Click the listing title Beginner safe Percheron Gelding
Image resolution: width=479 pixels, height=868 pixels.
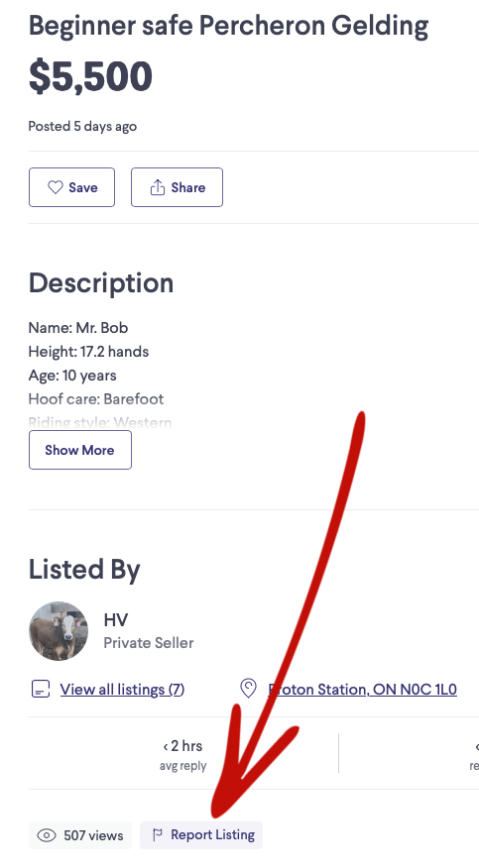228,26
